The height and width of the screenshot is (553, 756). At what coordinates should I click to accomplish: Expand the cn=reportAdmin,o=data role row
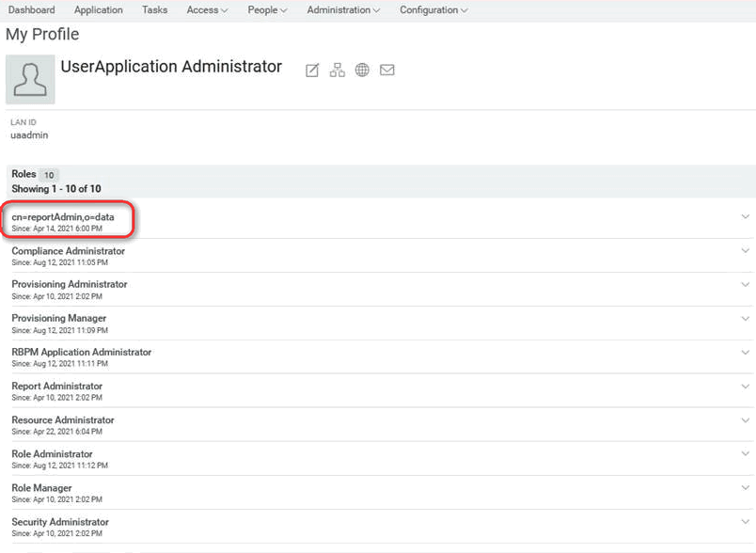(746, 216)
